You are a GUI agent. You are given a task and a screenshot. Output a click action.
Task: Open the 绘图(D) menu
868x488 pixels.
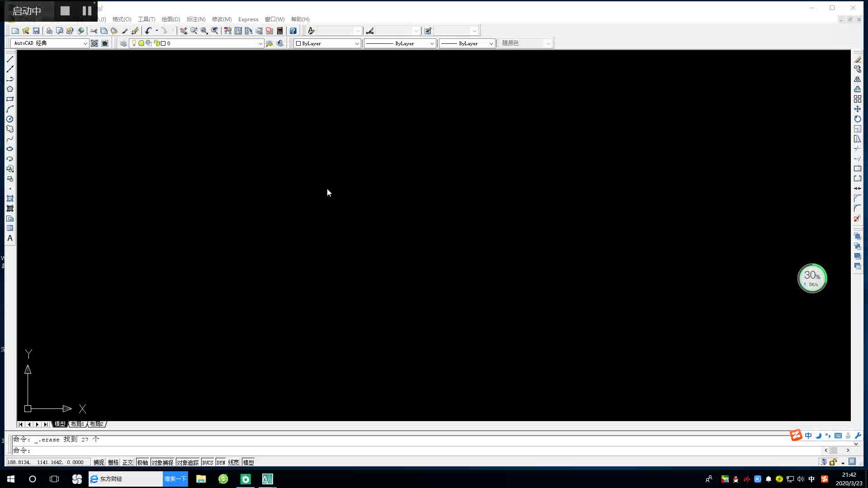(171, 19)
